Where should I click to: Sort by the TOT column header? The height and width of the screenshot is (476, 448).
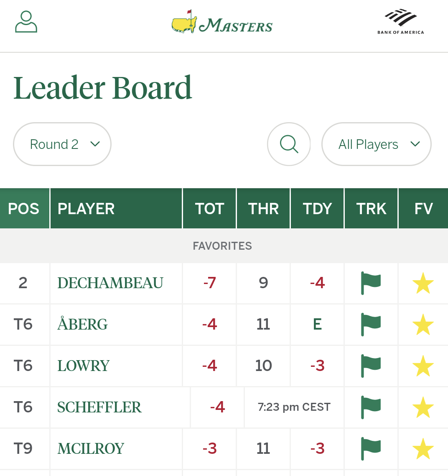pos(209,208)
